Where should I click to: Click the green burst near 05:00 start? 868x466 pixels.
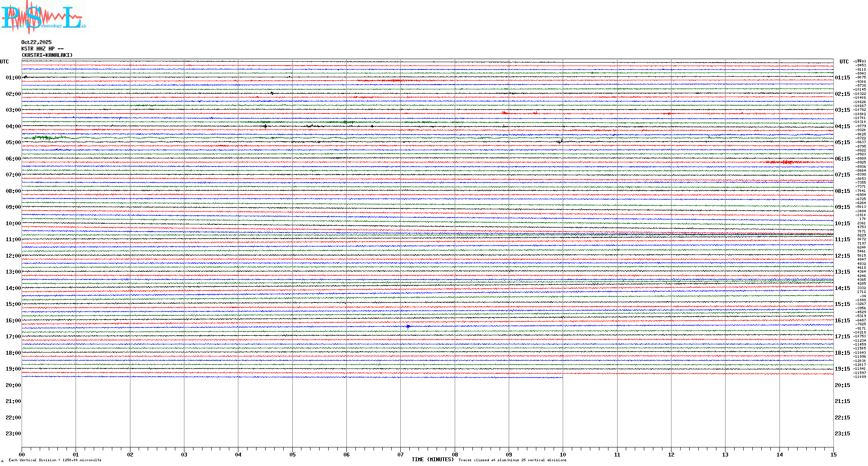click(x=45, y=138)
